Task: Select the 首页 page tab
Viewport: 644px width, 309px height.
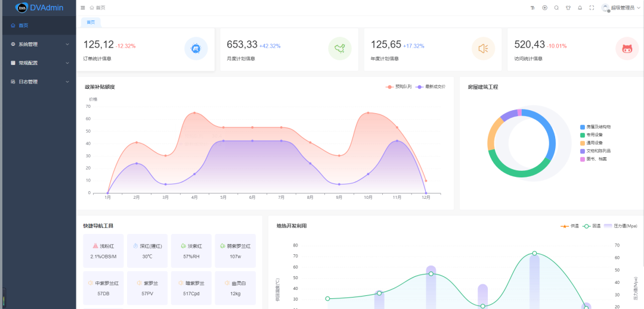Action: pos(91,23)
